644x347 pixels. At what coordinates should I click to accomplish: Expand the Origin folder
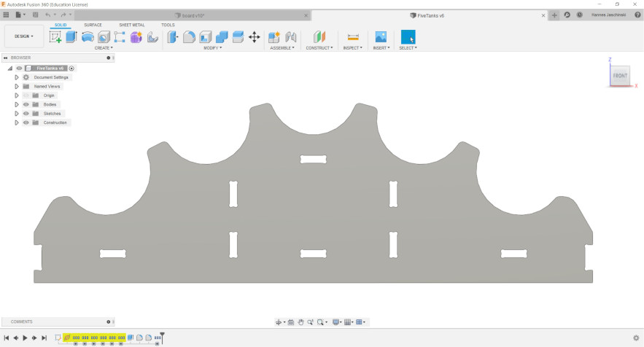(x=17, y=95)
